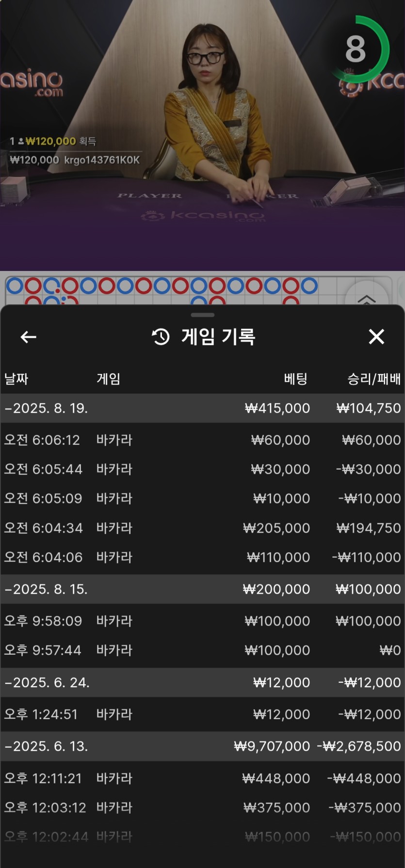The image size is (405, 868).
Task: Collapse the 2025. 8. 19. date group
Action: click(x=47, y=408)
